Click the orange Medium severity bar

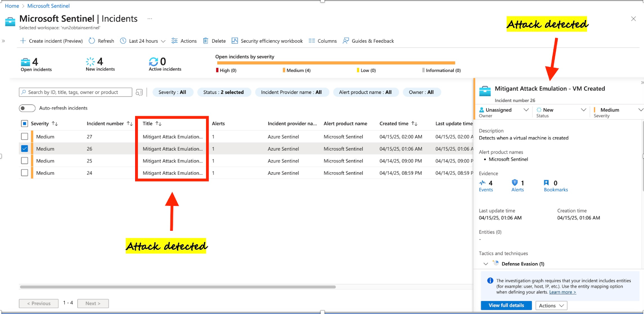click(335, 63)
